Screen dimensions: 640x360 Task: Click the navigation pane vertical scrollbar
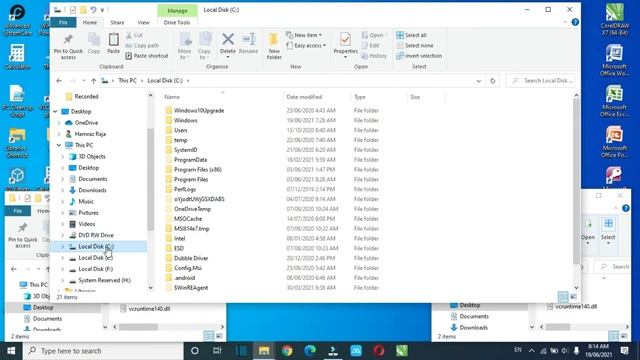click(150, 180)
